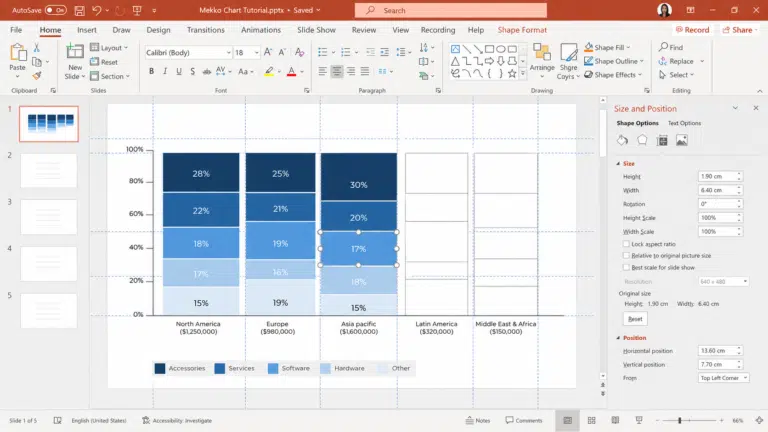This screenshot has height=432, width=768.
Task: Click the Save icon in title bar
Action: [79, 10]
